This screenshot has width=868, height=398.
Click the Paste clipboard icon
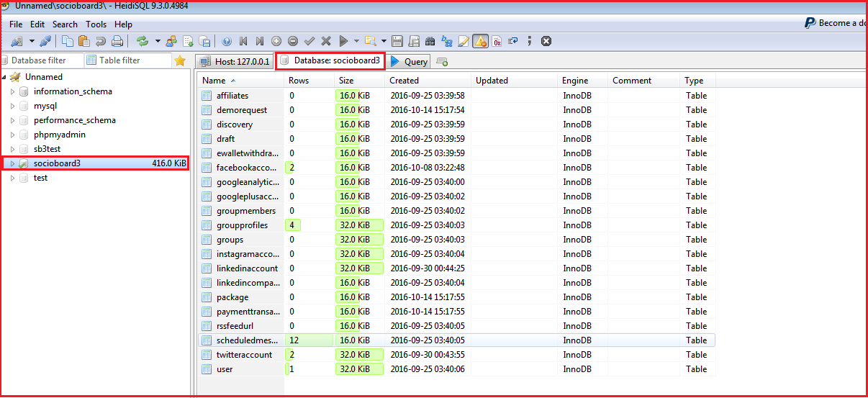pyautogui.click(x=83, y=41)
